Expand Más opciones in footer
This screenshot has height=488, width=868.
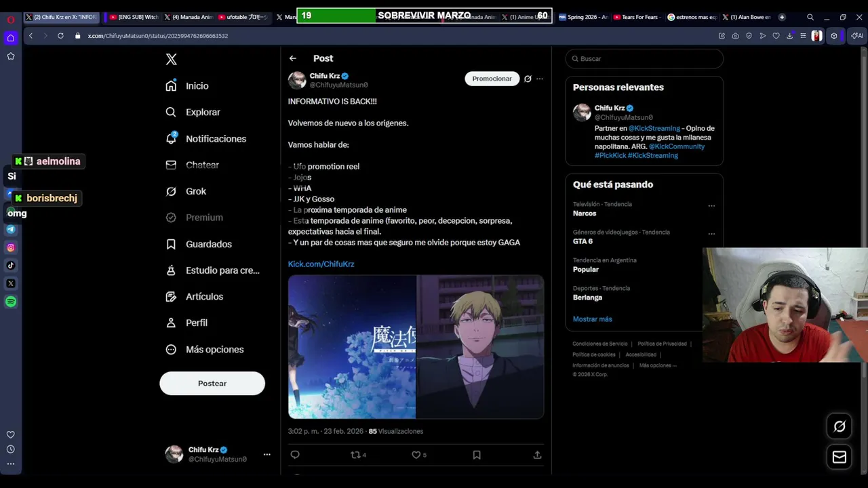(658, 365)
